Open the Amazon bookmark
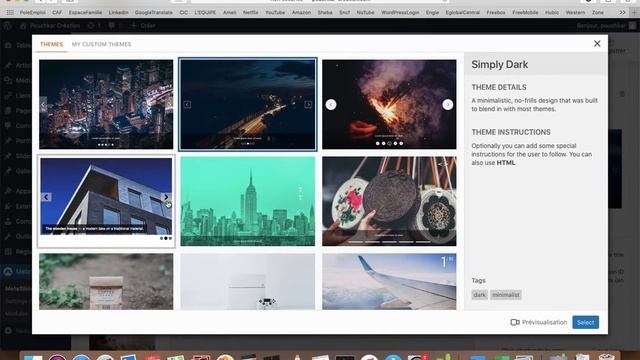The image size is (640, 360). 301,12
